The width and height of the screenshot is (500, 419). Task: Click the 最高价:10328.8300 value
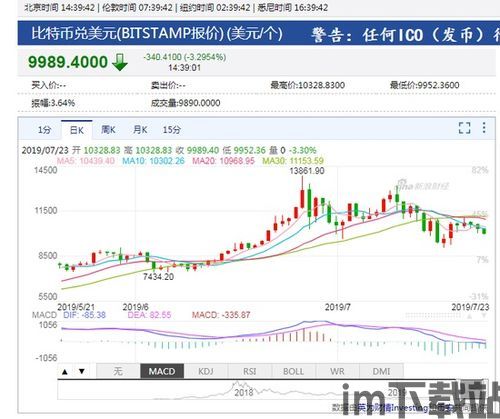[308, 85]
